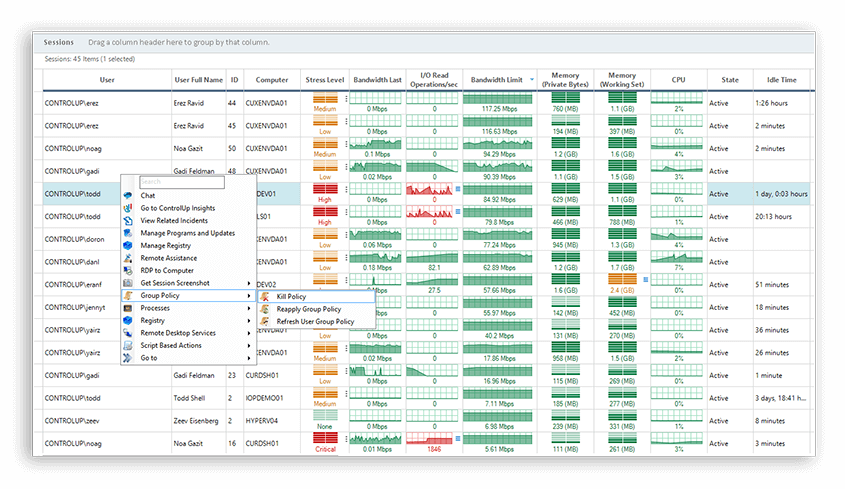Expand Remote Desktop Services submenu arrow

249,333
